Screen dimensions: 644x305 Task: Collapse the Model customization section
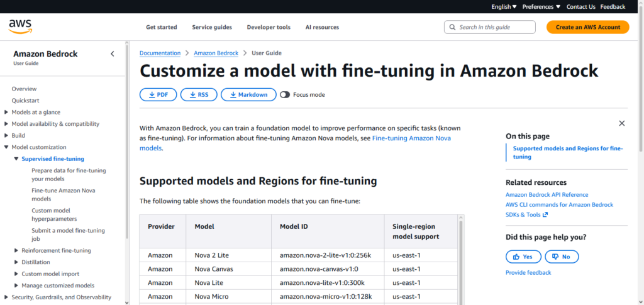point(6,147)
